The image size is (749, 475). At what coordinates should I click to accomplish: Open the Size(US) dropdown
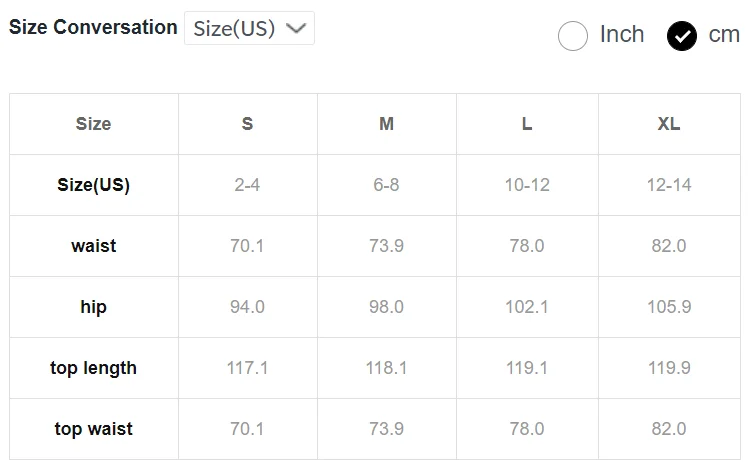[x=249, y=28]
